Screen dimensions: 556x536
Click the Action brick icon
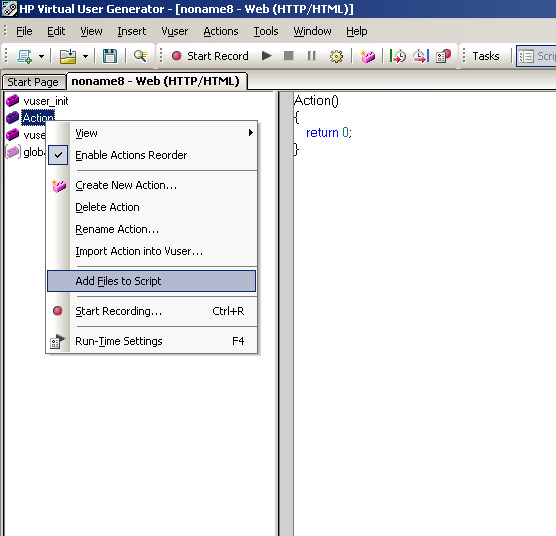[13, 118]
